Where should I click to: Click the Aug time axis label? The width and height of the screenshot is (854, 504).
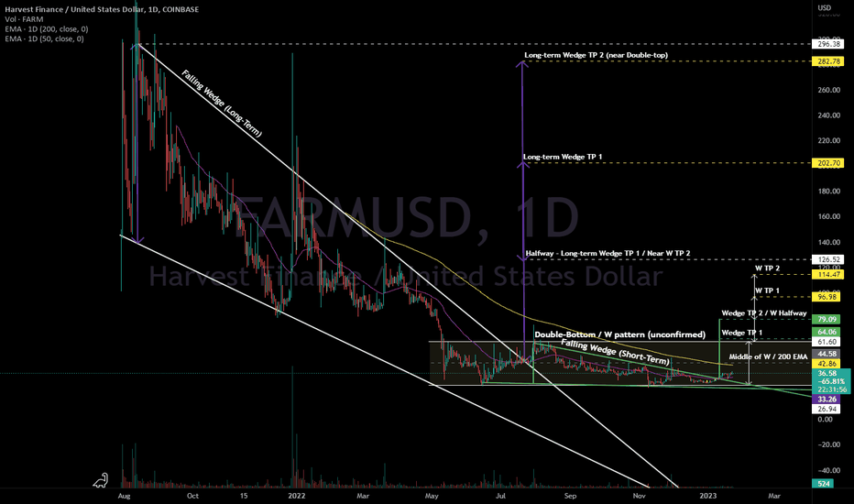point(125,496)
